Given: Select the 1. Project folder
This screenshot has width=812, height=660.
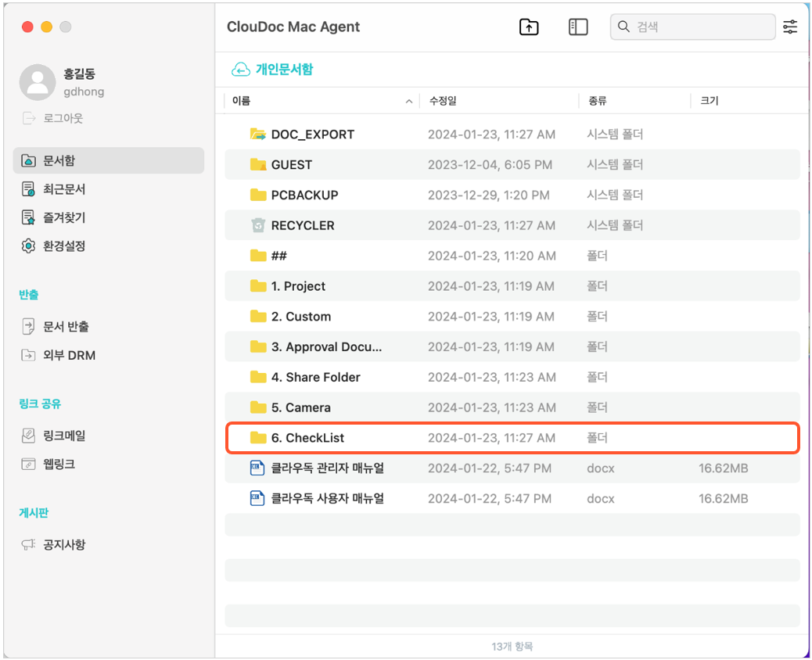Looking at the screenshot, I should click(x=512, y=286).
